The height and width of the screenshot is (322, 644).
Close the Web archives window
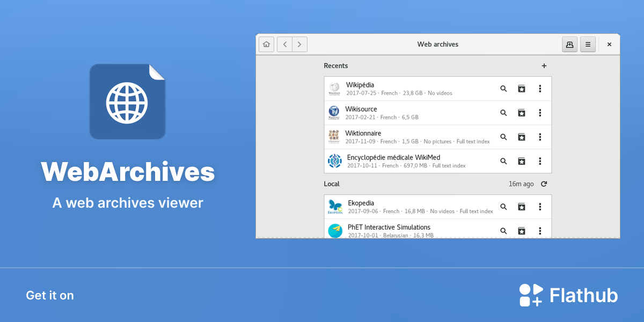click(609, 45)
